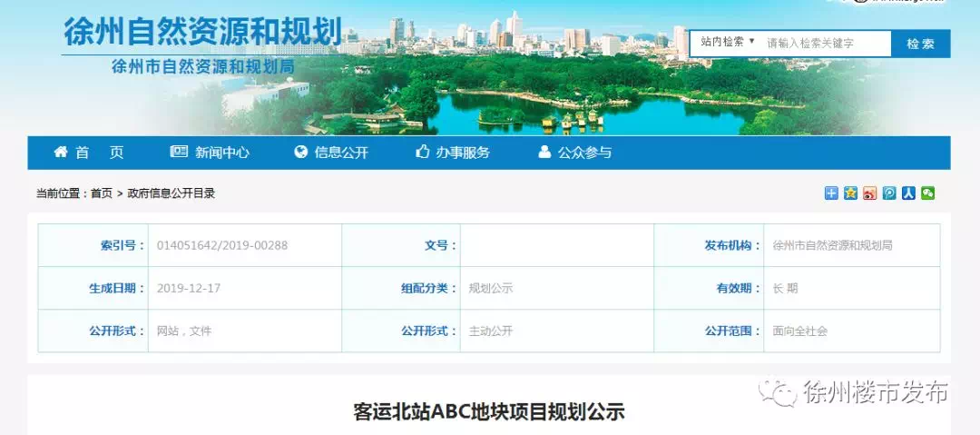The width and height of the screenshot is (980, 435).
Task: Click the 组配分类 label cell
Action: (x=401, y=289)
